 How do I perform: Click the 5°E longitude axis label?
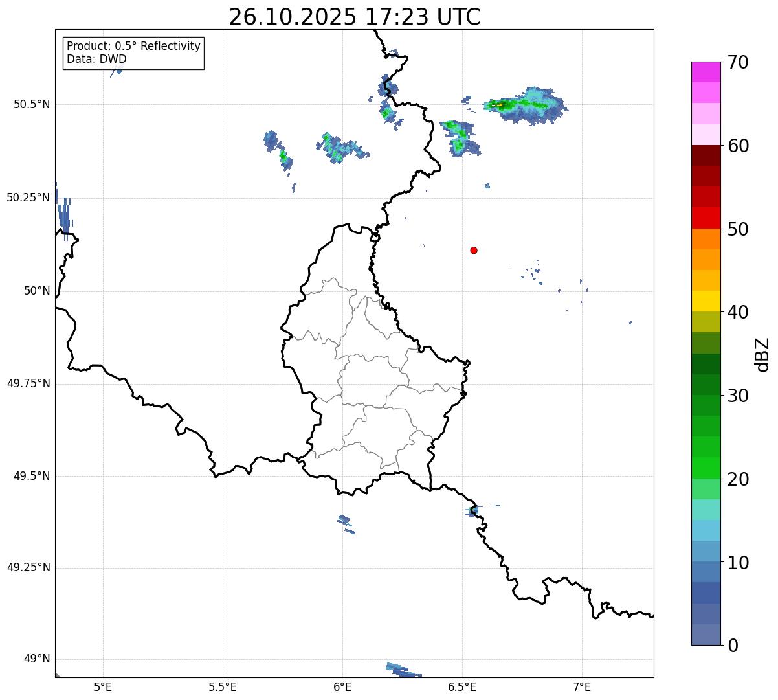(x=103, y=686)
